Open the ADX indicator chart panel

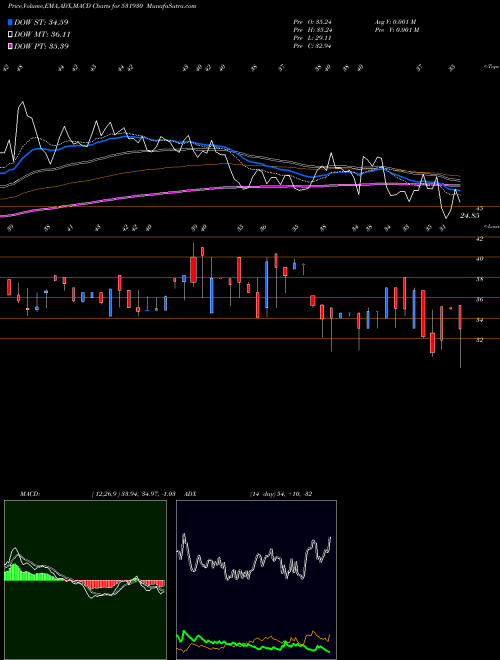point(256,580)
